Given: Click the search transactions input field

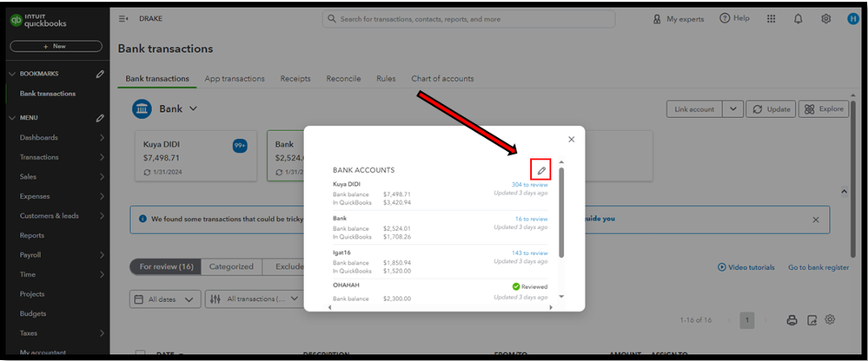Looking at the screenshot, I should tap(469, 19).
